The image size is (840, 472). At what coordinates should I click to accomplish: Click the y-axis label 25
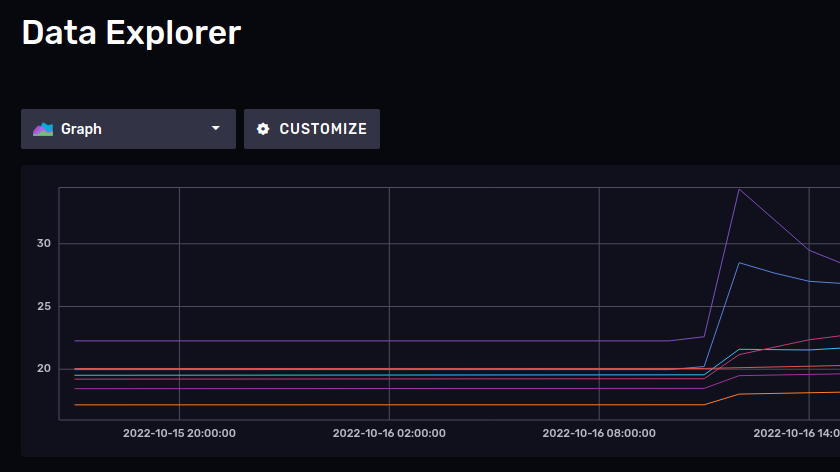pyautogui.click(x=43, y=306)
